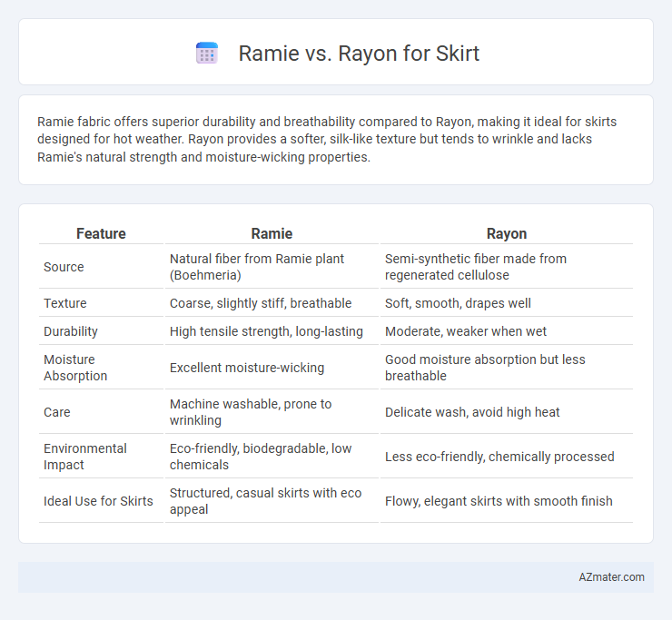The width and height of the screenshot is (672, 620).
Task: Click the 'Source' row label
Action: pos(64,267)
